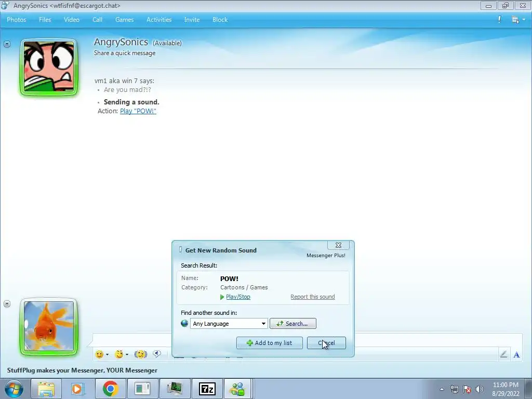Click Windows Live Messenger taskbar icon
Screen dimensions: 532x399
237,389
